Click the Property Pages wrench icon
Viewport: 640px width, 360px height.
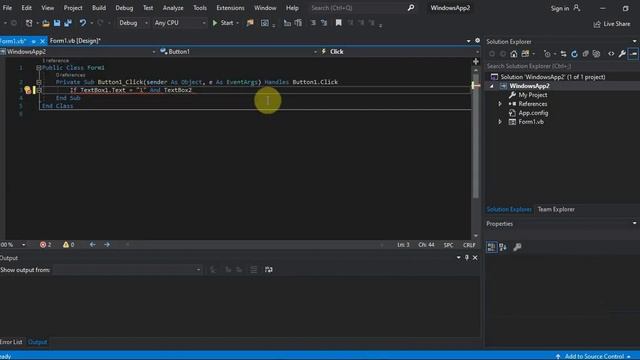click(x=517, y=247)
